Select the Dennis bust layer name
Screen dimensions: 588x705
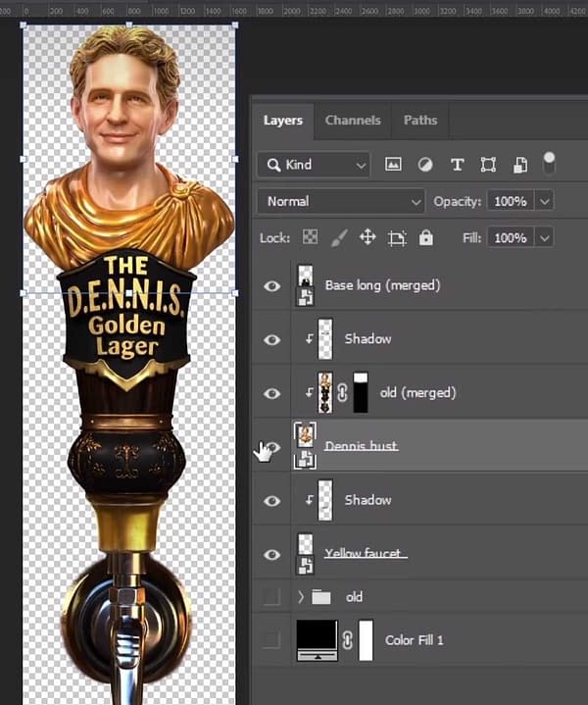(362, 446)
